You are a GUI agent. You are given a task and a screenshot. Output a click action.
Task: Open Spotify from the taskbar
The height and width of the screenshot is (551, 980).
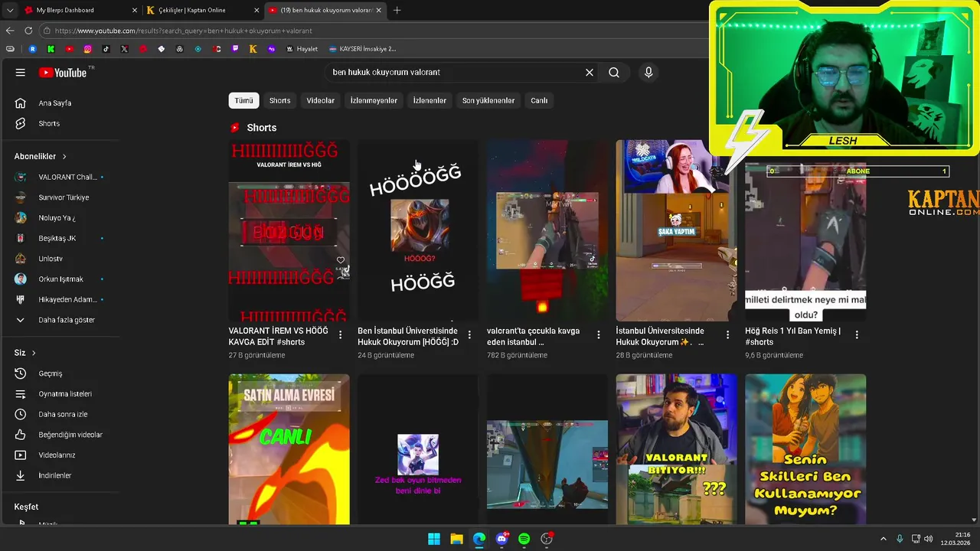point(524,539)
